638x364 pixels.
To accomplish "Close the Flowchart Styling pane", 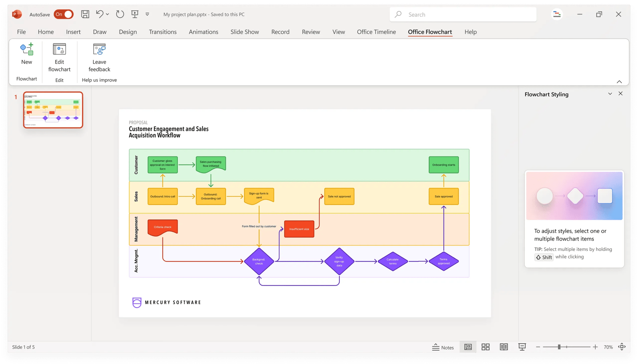I will click(620, 94).
